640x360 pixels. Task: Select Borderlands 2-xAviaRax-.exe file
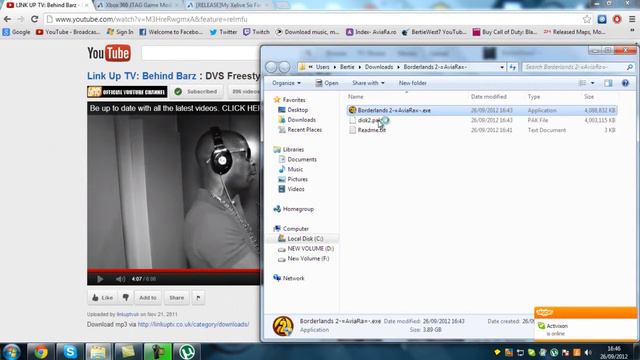coord(482,110)
